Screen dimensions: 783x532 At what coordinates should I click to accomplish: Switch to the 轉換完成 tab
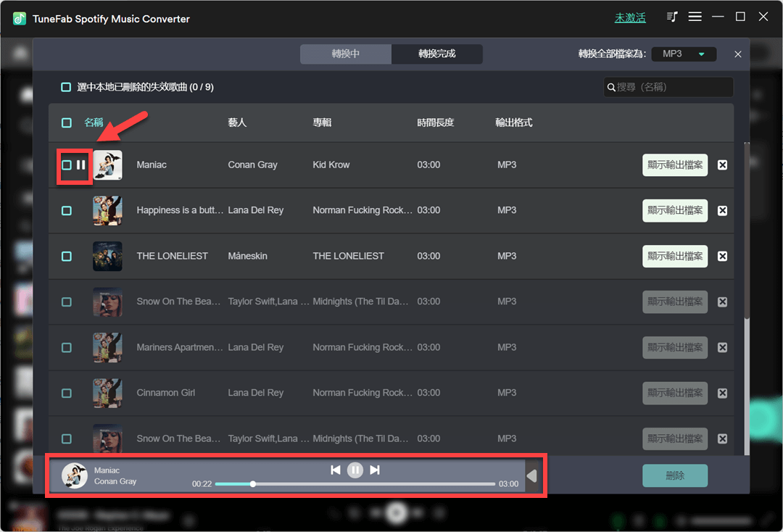click(437, 54)
